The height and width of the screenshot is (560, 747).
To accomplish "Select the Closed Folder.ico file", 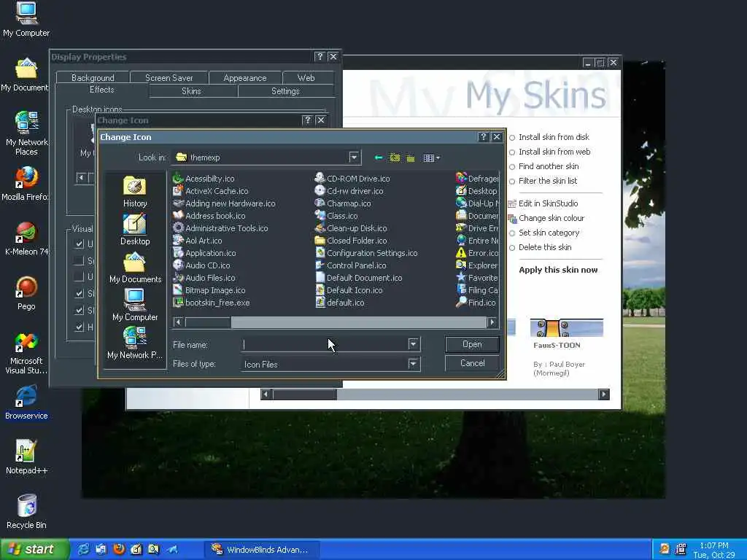I will click(x=351, y=241).
